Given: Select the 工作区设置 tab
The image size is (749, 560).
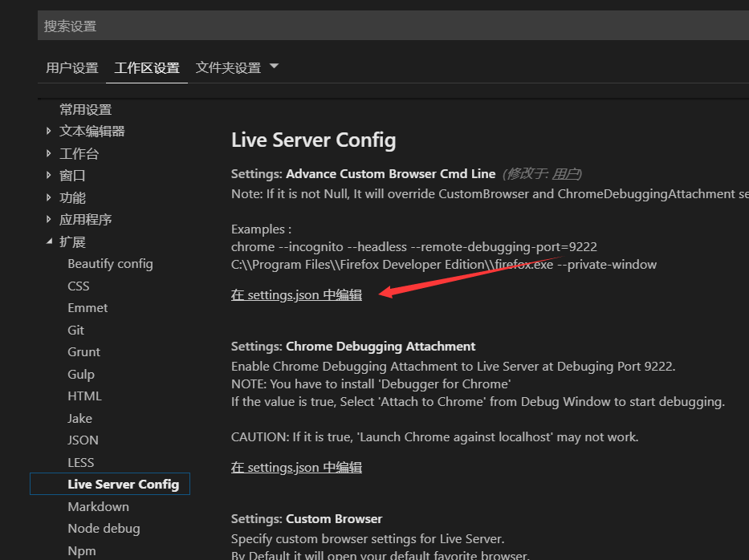Looking at the screenshot, I should [147, 67].
